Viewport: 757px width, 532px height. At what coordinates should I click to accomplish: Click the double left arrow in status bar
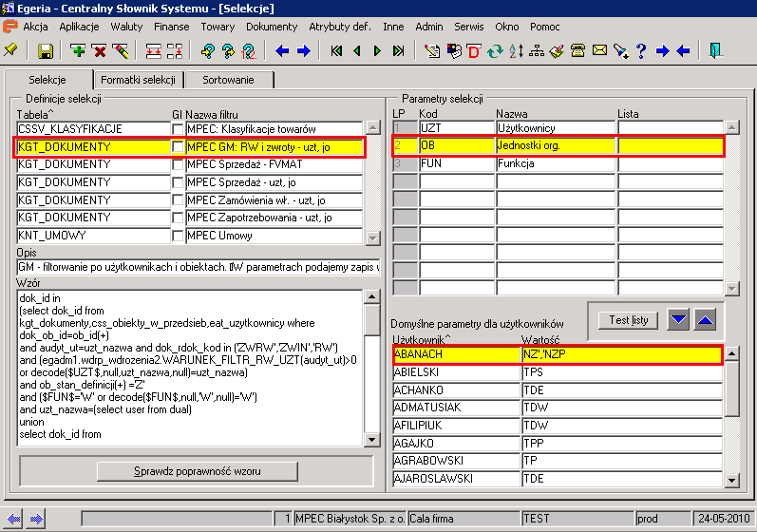[x=13, y=519]
